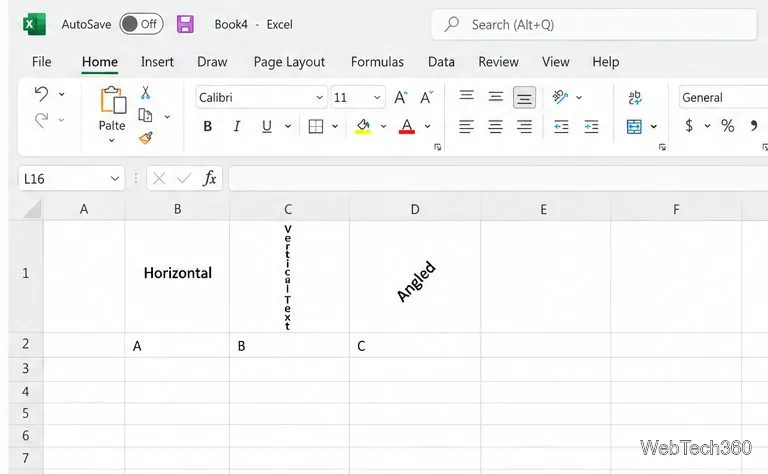The image size is (768, 474).
Task: Toggle Bold formatting
Action: [x=208, y=126]
